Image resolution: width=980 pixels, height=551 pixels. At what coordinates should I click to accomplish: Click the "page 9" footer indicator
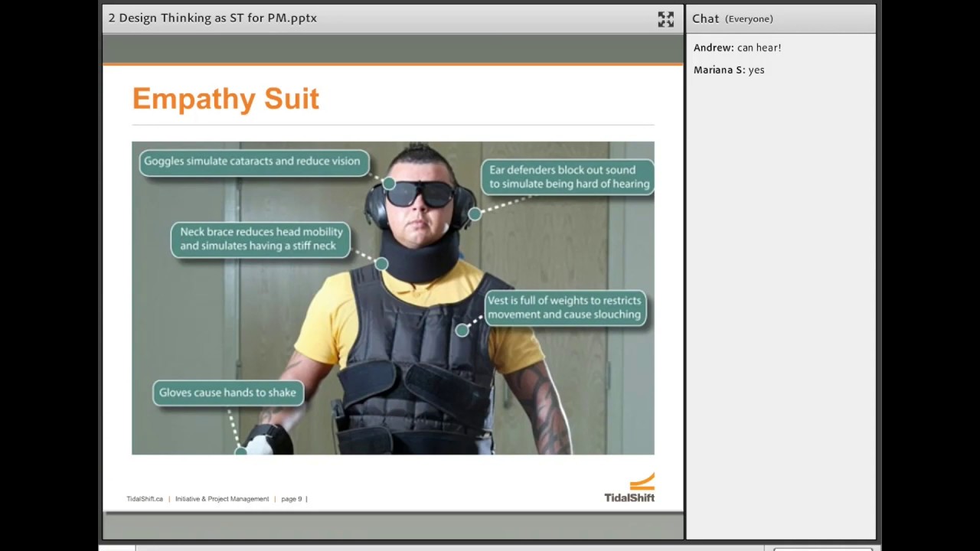pyautogui.click(x=292, y=499)
